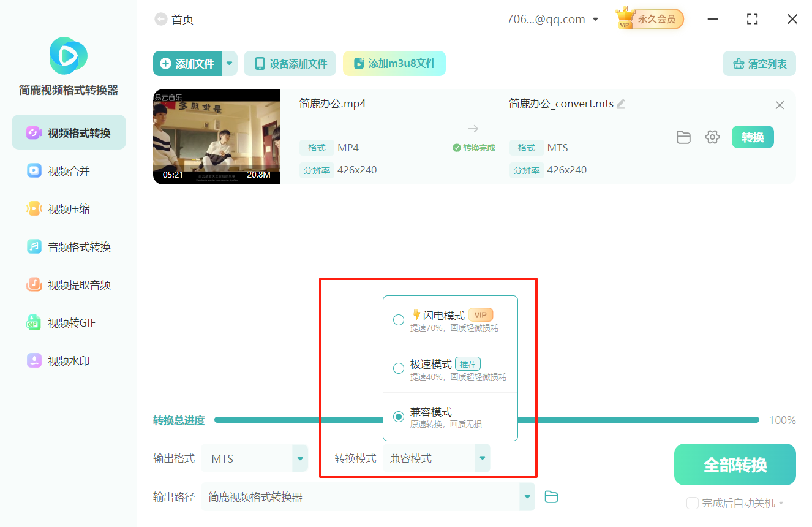Viewport: 812px width, 527px height.
Task: Open output folder icon for the converted file
Action: coord(683,137)
